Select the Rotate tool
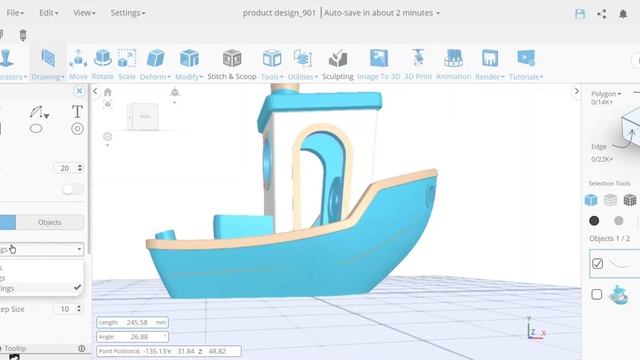The height and width of the screenshot is (360, 640). pyautogui.click(x=102, y=64)
